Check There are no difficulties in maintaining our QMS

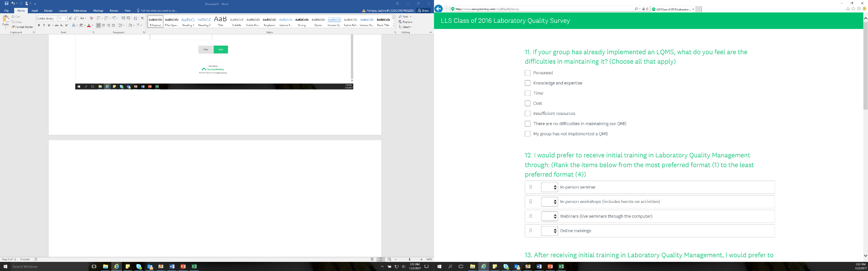528,124
